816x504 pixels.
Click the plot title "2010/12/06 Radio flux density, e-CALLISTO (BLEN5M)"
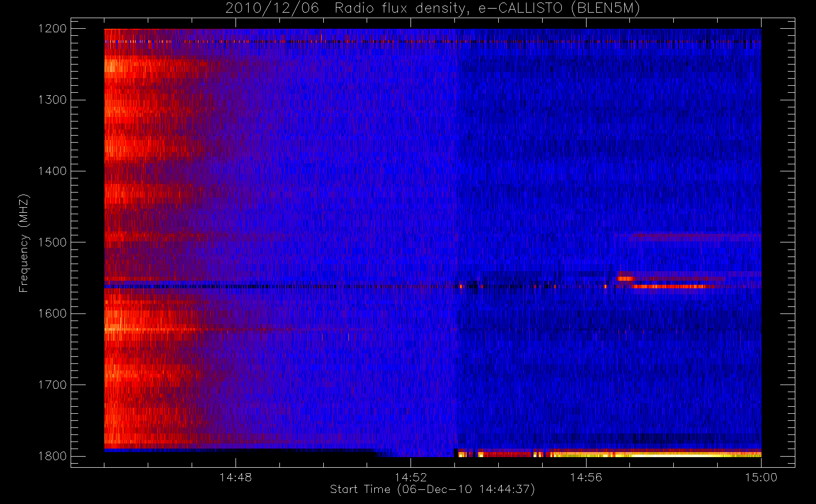tap(433, 9)
